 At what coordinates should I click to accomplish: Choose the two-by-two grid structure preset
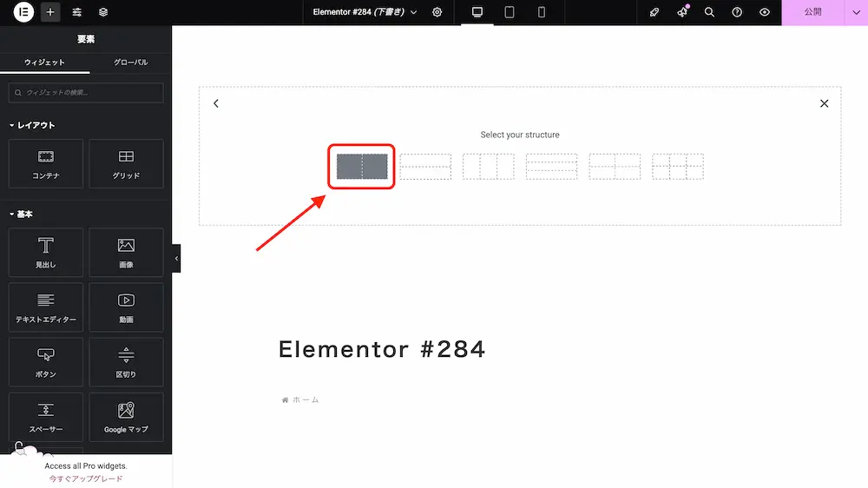click(x=615, y=167)
